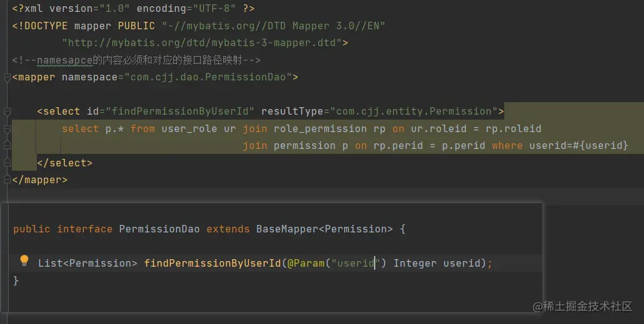Click the mybatis-3-mapper.dtd URL string
644x324 pixels.
[x=201, y=43]
